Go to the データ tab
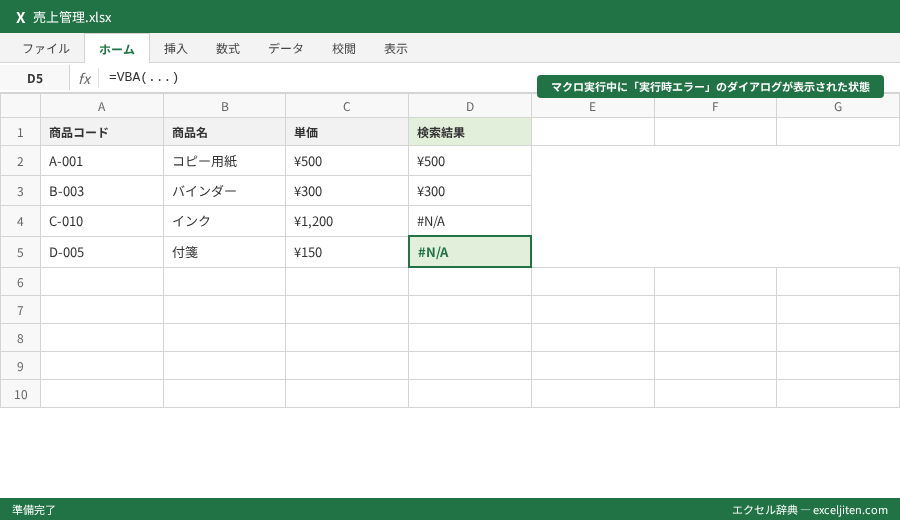Viewport: 900px width, 520px height. (x=286, y=49)
